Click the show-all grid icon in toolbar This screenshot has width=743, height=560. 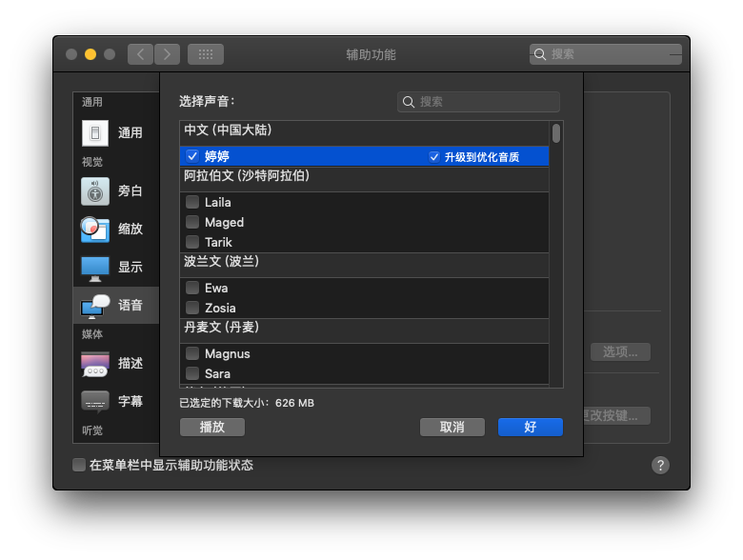pos(206,54)
